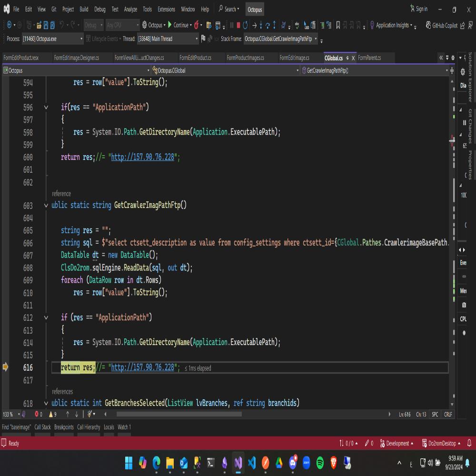
Task: Open the Extensions menu
Action: [166, 10]
